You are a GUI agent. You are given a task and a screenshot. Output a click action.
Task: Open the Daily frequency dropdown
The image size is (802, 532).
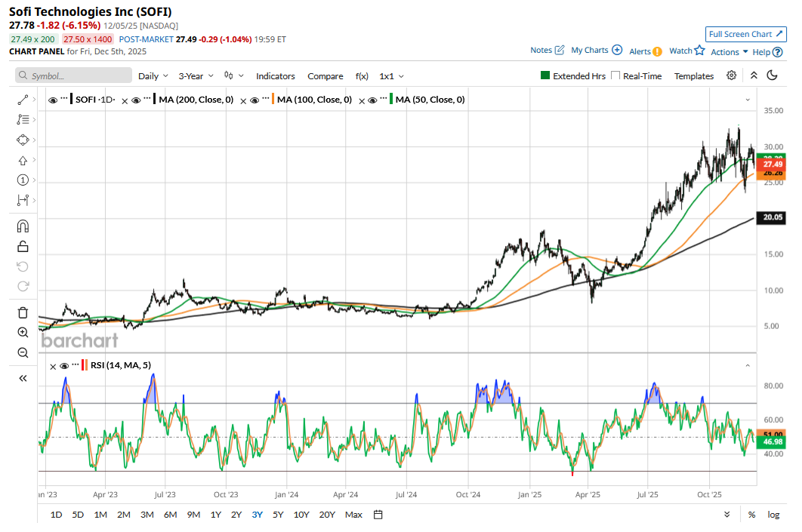(x=153, y=76)
